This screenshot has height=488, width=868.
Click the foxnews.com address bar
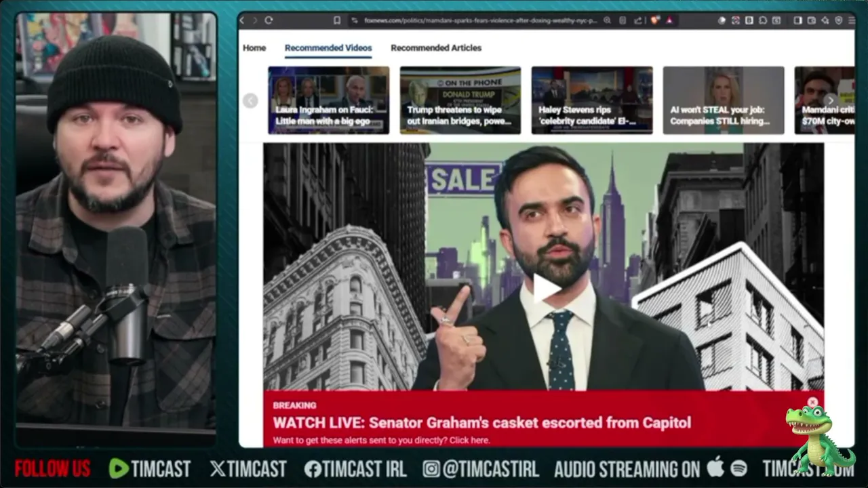pos(481,20)
